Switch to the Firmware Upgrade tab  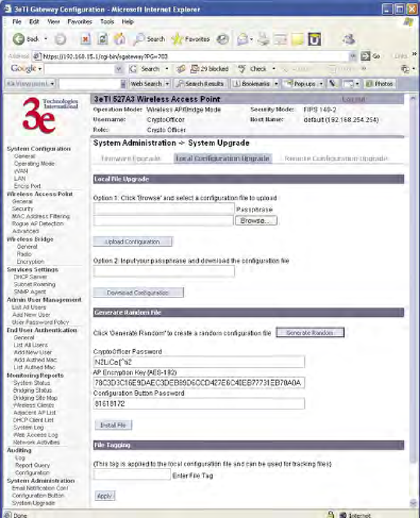[x=131, y=159]
